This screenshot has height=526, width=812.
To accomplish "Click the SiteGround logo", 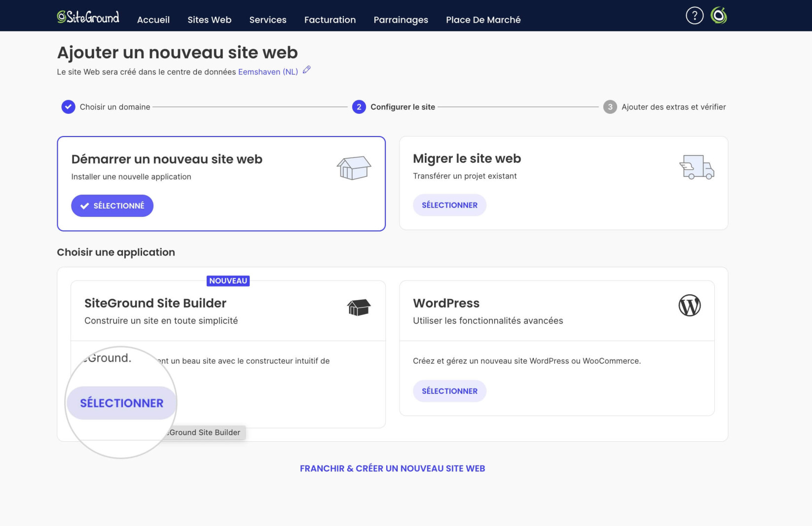I will click(88, 17).
